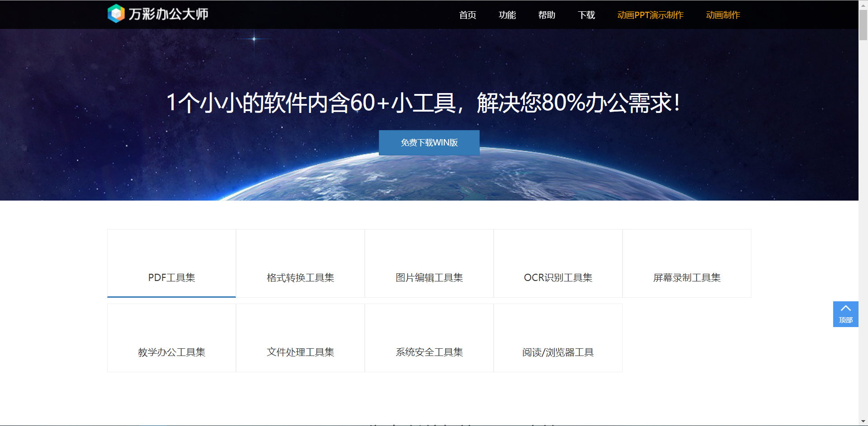Select the 屏幕录制工具集 tab

(687, 263)
